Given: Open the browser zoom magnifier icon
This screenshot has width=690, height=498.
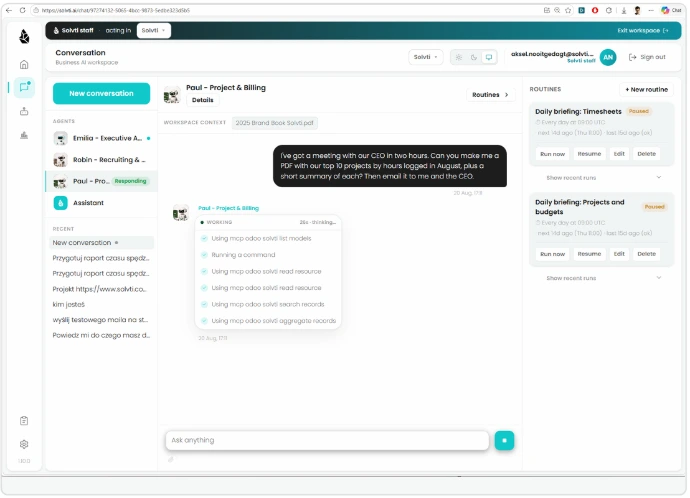Looking at the screenshot, I should 557,10.
